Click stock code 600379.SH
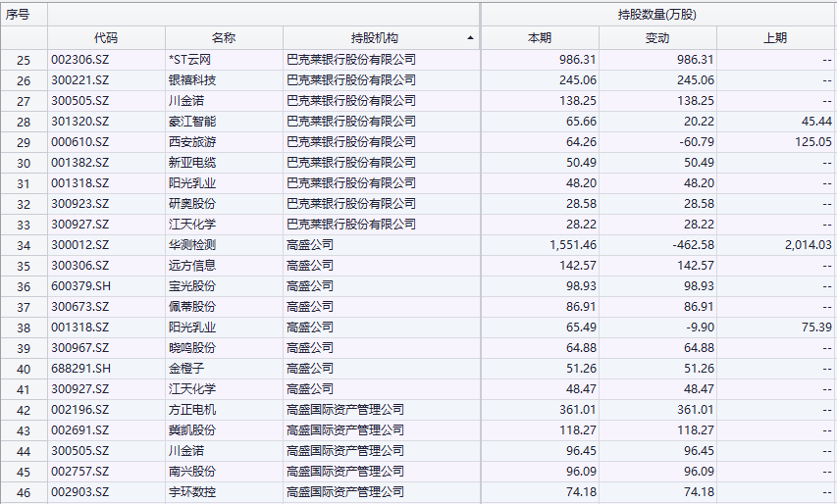This screenshot has width=837, height=504. click(81, 286)
